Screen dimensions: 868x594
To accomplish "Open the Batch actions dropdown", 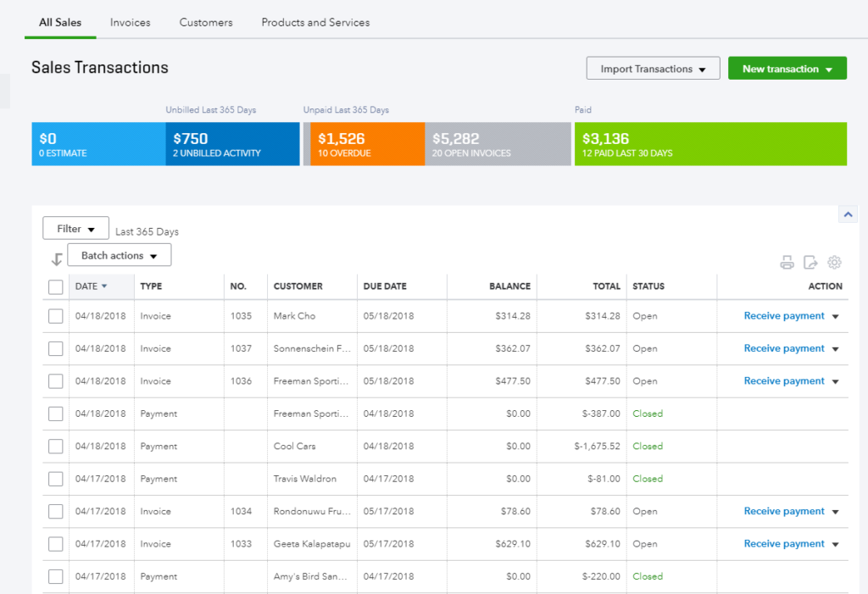I will point(119,255).
